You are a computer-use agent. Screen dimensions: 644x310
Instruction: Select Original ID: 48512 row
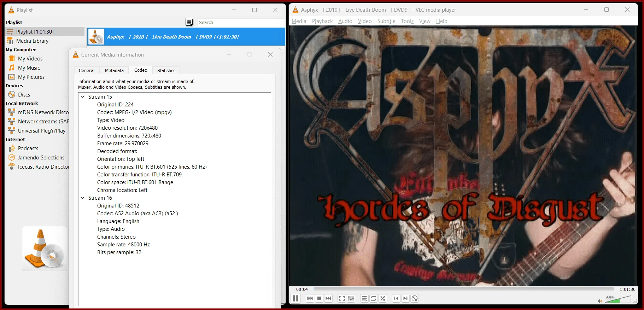click(118, 206)
